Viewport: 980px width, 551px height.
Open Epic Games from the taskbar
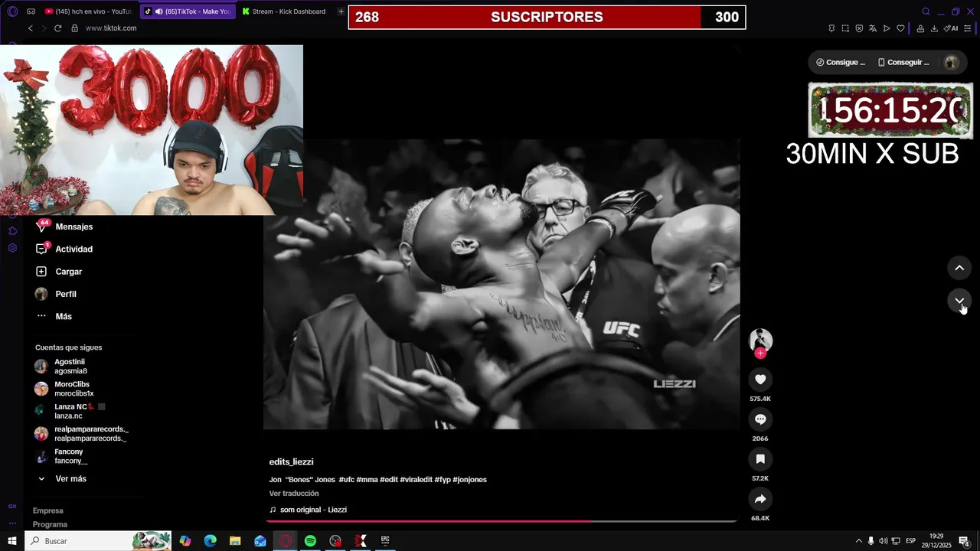(385, 541)
